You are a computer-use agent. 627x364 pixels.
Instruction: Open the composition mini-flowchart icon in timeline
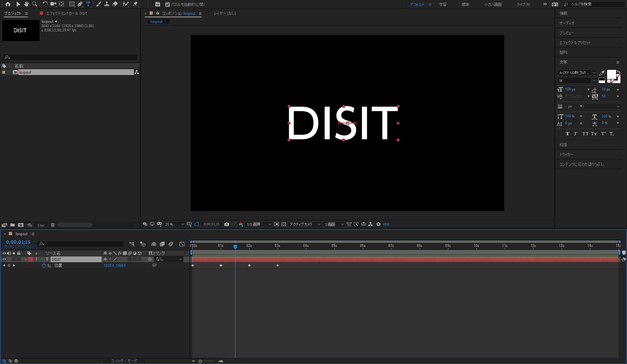[132, 244]
